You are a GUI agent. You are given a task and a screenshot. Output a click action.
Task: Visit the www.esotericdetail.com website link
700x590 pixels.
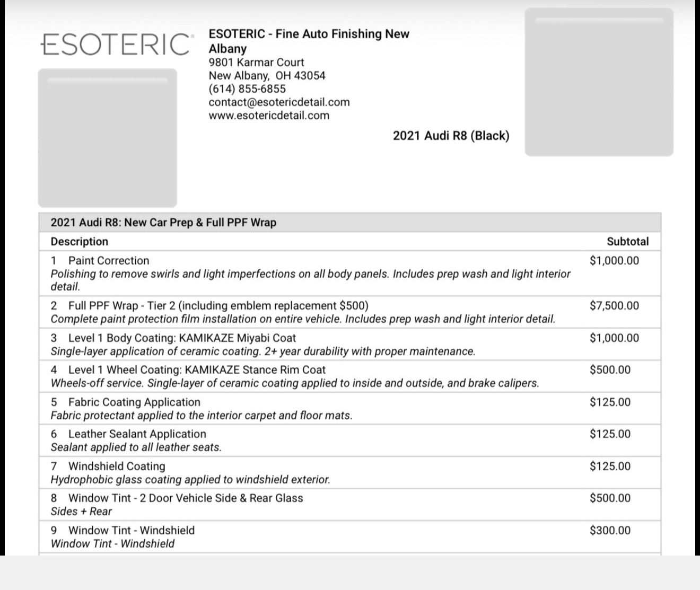pyautogui.click(x=269, y=116)
